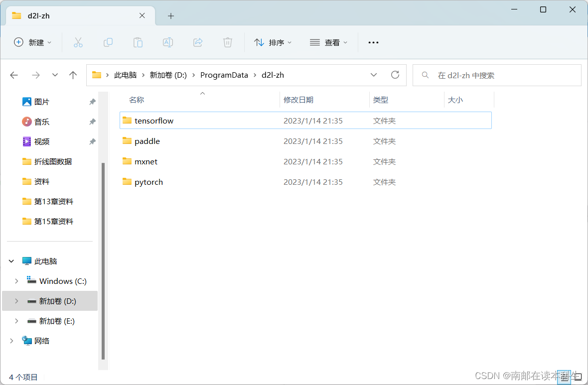Open the tensorflow folder icon
The width and height of the screenshot is (588, 385).
click(x=127, y=121)
